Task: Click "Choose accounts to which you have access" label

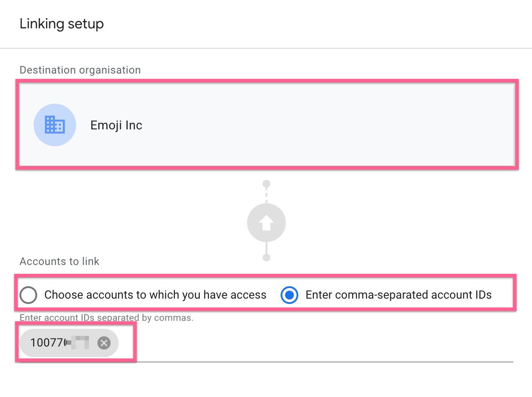Action: click(x=155, y=295)
